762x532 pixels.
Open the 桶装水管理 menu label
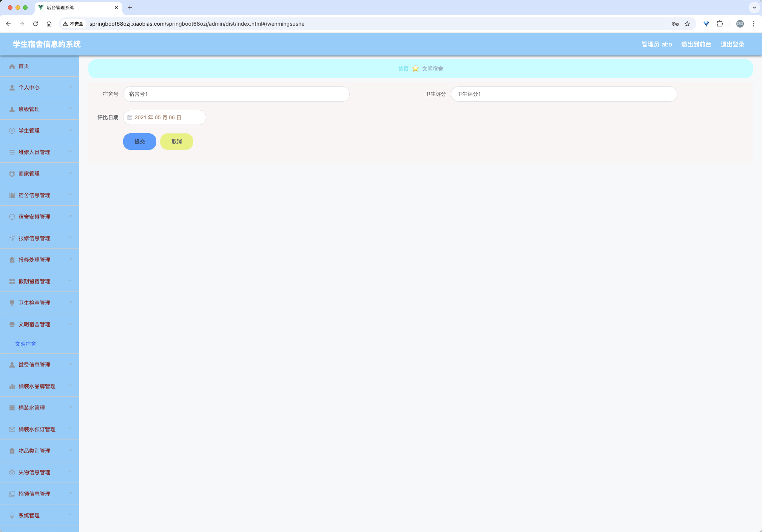point(32,408)
